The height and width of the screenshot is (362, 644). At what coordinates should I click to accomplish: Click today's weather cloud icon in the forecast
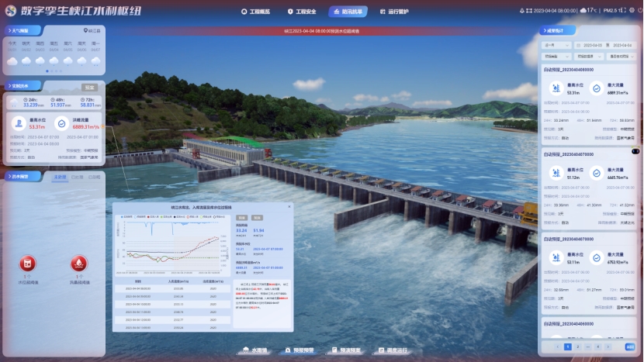tap(12, 61)
